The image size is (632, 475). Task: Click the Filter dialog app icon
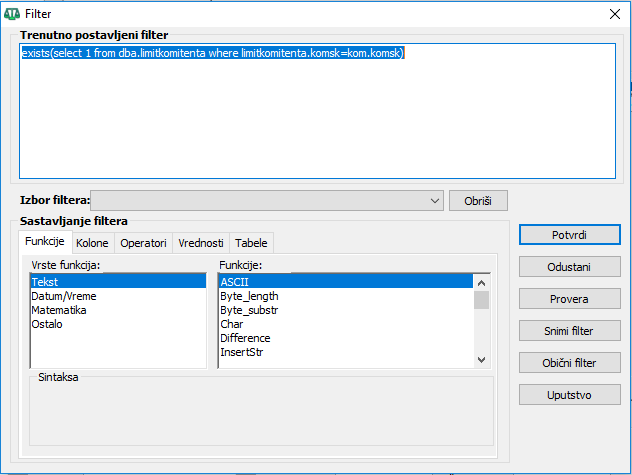point(12,14)
